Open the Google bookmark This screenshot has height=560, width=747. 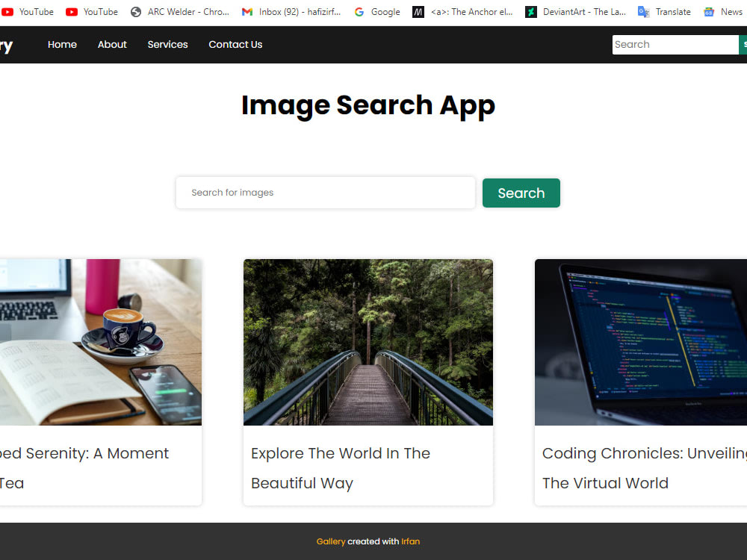pos(377,12)
